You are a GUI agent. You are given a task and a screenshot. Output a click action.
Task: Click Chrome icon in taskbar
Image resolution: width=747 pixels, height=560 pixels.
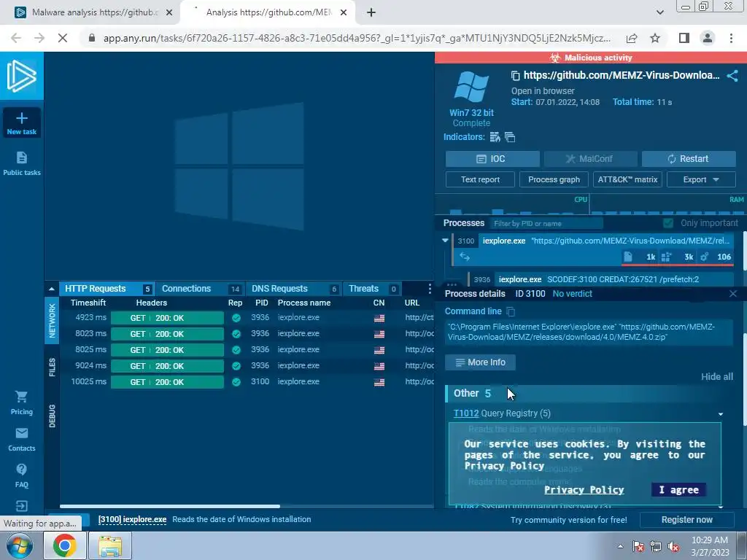[64, 545]
